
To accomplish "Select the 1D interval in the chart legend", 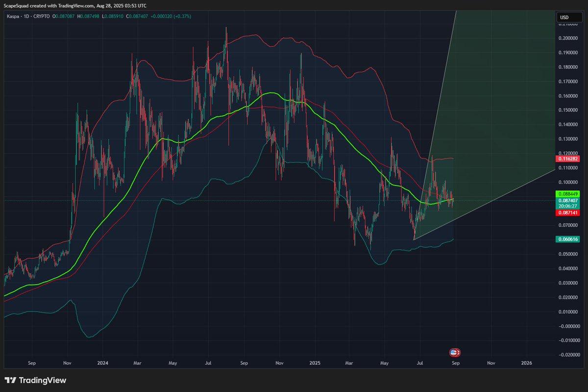I will coord(26,16).
